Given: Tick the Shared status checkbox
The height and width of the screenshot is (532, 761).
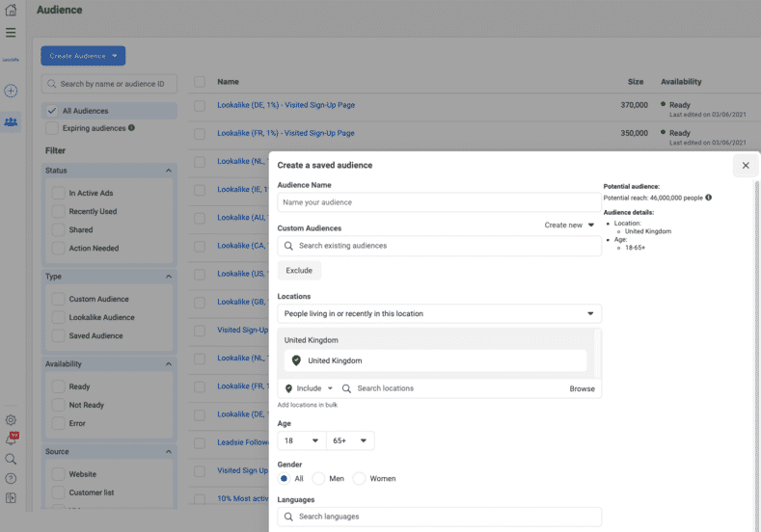Looking at the screenshot, I should [x=58, y=230].
